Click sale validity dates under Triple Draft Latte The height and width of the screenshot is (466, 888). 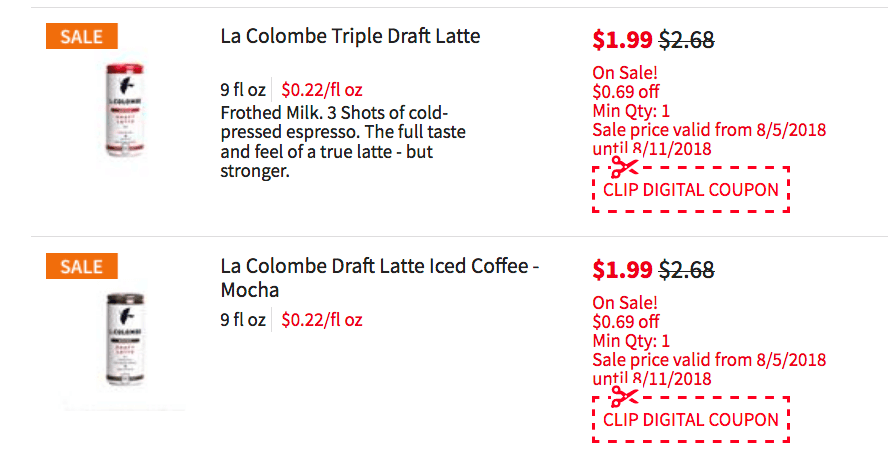click(709, 139)
